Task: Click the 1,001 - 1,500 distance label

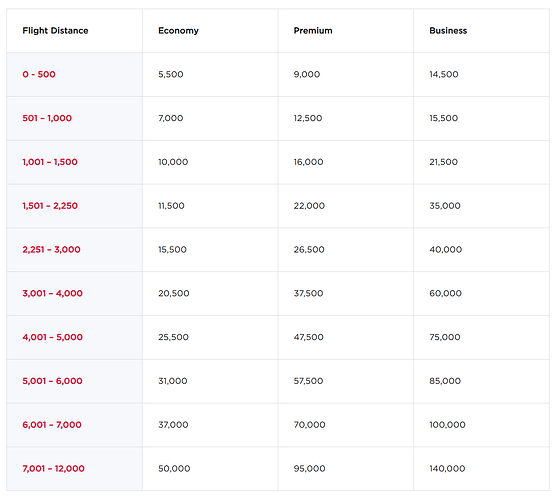Action: (x=50, y=162)
